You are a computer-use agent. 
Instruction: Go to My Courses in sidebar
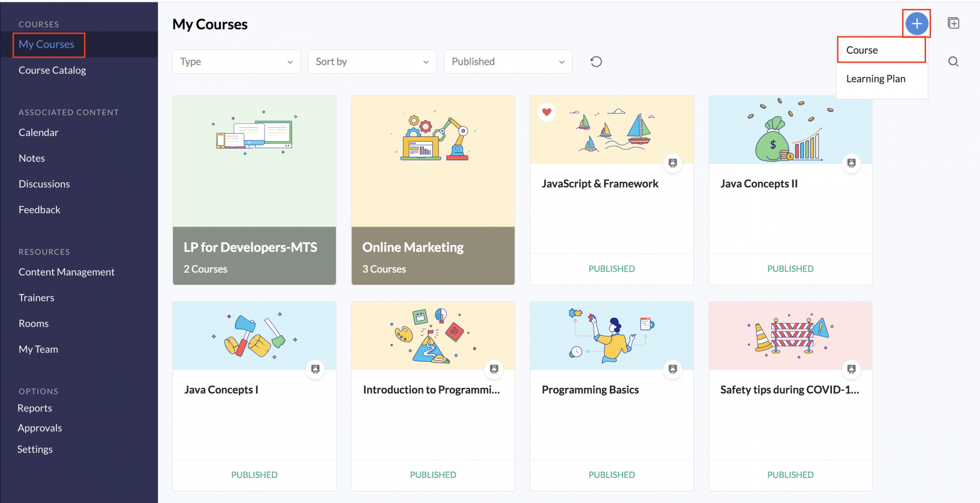(x=47, y=45)
